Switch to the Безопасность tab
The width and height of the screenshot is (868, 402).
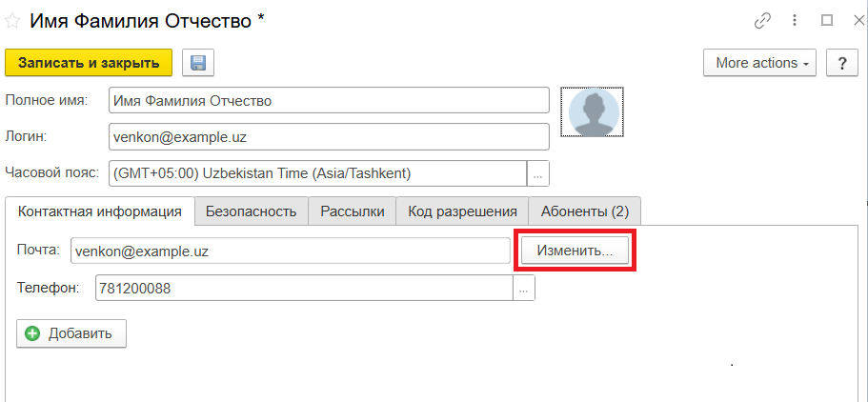coord(252,211)
